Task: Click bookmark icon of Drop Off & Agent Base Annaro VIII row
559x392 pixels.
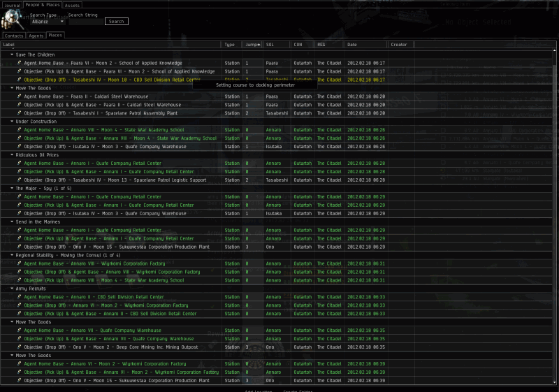Action: [20, 272]
